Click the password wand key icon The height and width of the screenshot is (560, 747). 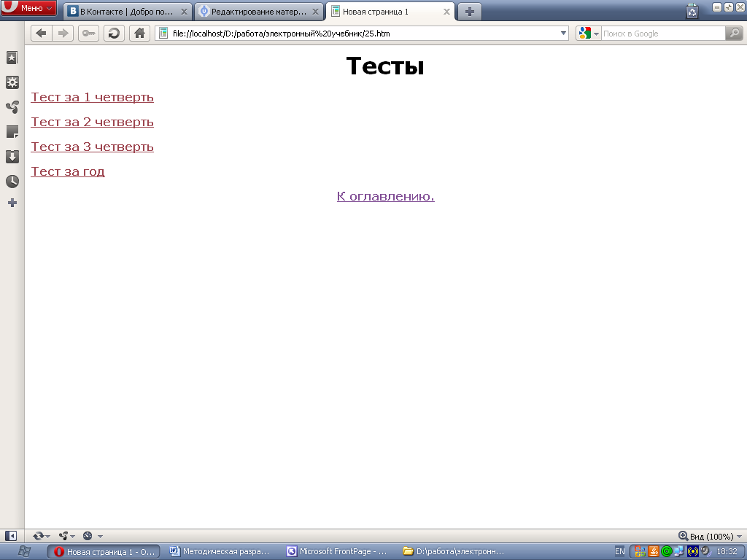(x=88, y=34)
